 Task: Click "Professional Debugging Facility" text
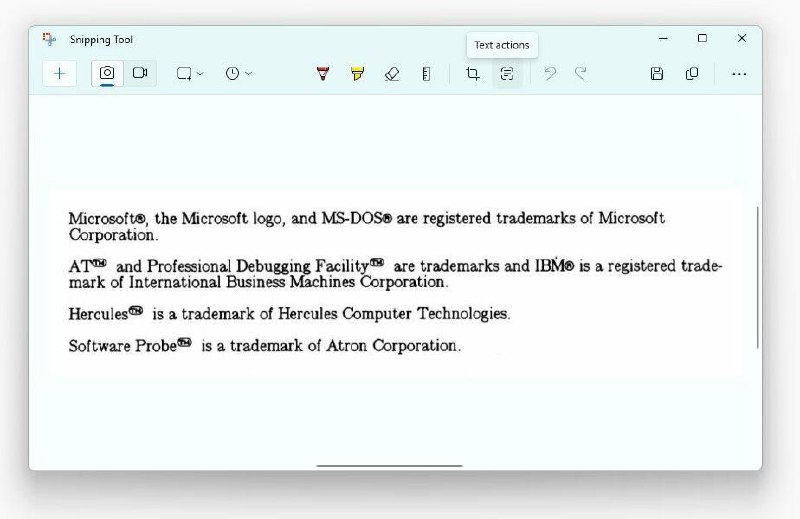pyautogui.click(x=258, y=266)
